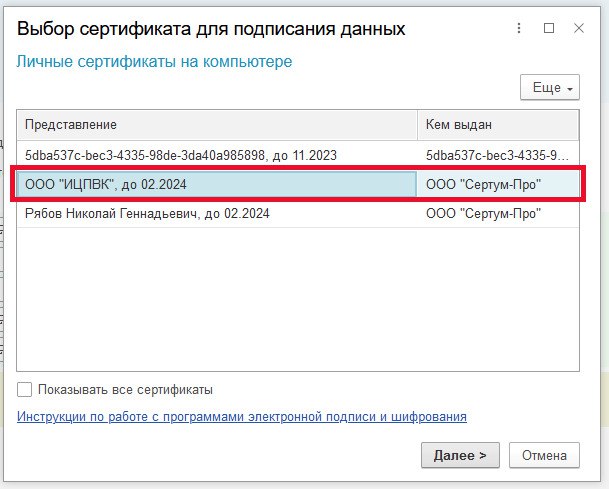Screen dimensions: 609x489
Task: Click issuer cell 5dba537c-bec3-4335-9…
Action: pos(498,155)
